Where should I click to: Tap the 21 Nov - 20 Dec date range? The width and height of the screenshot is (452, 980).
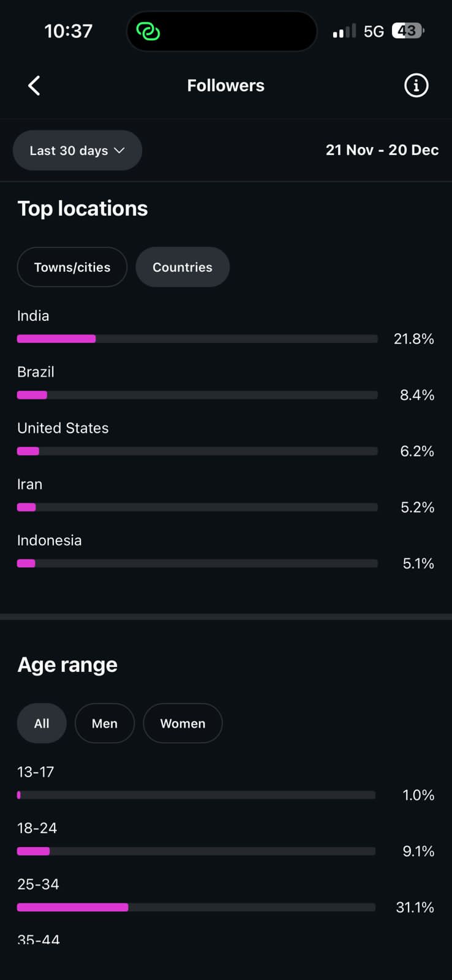point(382,150)
